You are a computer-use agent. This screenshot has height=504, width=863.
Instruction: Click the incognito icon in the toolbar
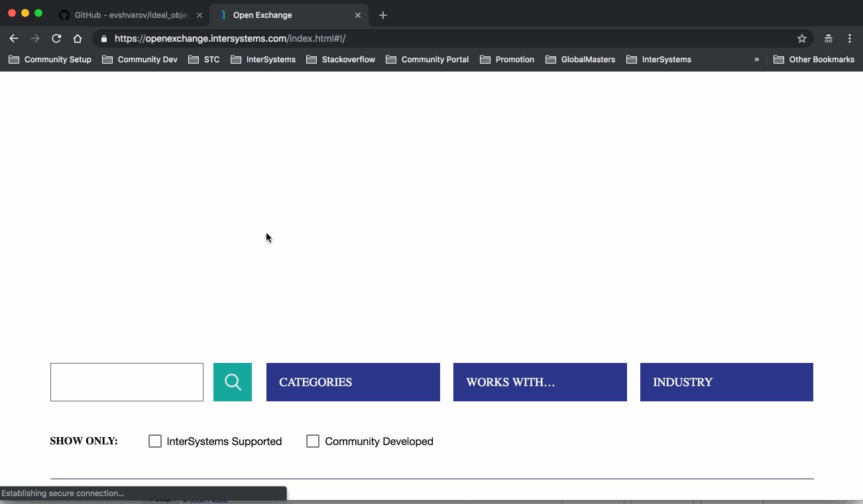(828, 38)
